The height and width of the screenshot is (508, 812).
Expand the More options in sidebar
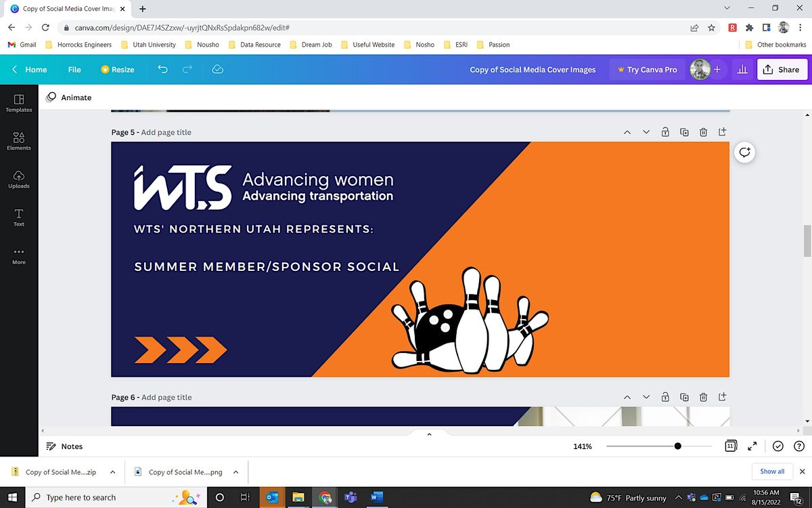coord(19,255)
